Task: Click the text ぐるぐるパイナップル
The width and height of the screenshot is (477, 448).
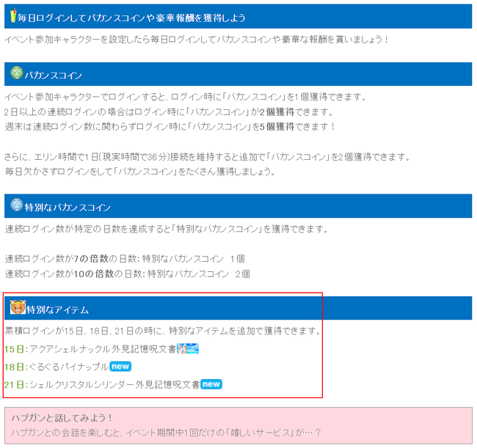Action: 69,367
